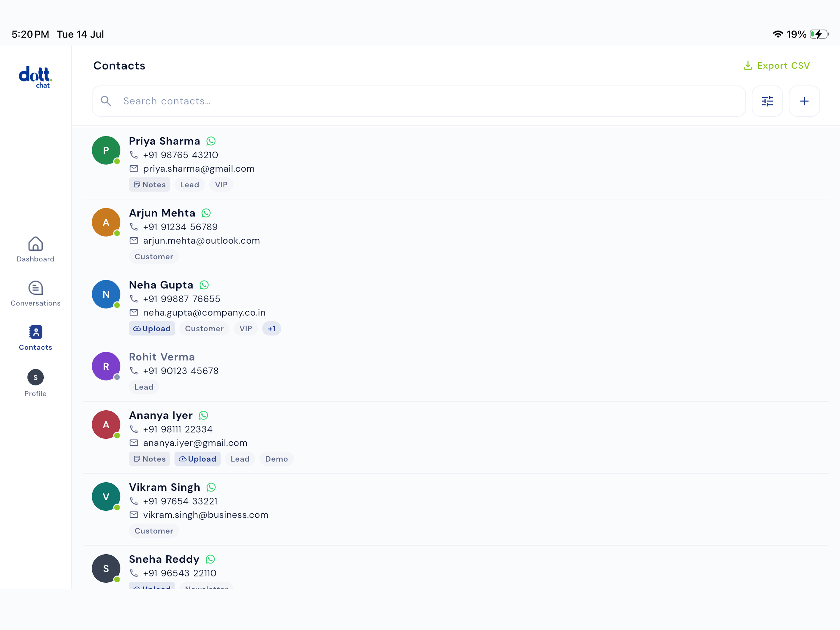840x630 pixels.
Task: Click phone number +91 91234 56789
Action: 180,227
